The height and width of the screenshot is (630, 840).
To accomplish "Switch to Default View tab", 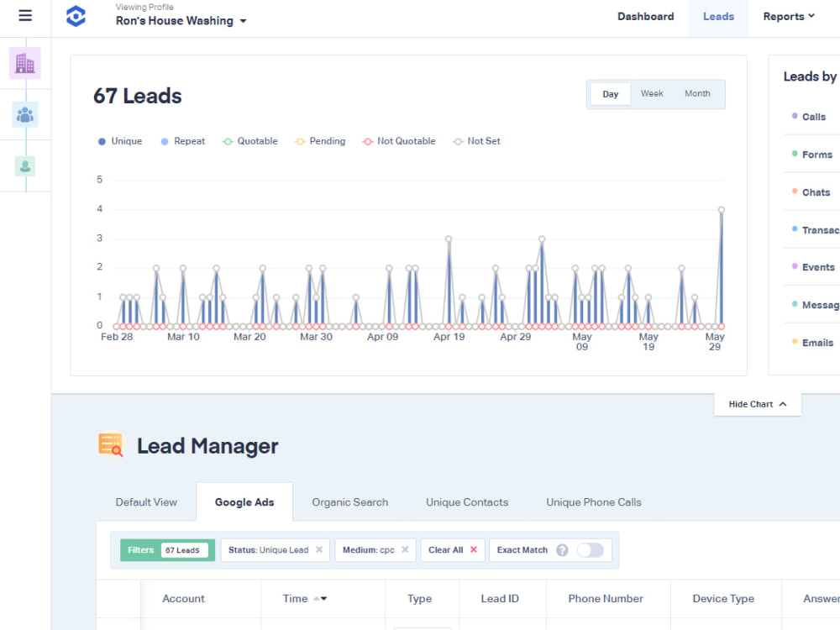I will [x=146, y=502].
